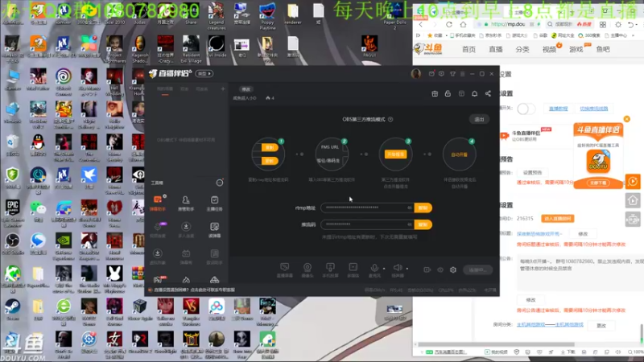The image size is (644, 362).
Task: Open the multi-person co-stream tool
Action: [x=186, y=229]
